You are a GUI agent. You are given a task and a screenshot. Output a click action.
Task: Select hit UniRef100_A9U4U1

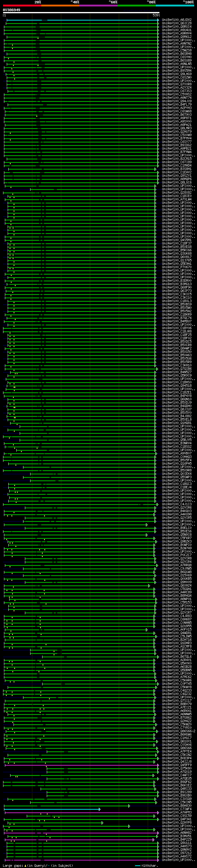point(177,30)
